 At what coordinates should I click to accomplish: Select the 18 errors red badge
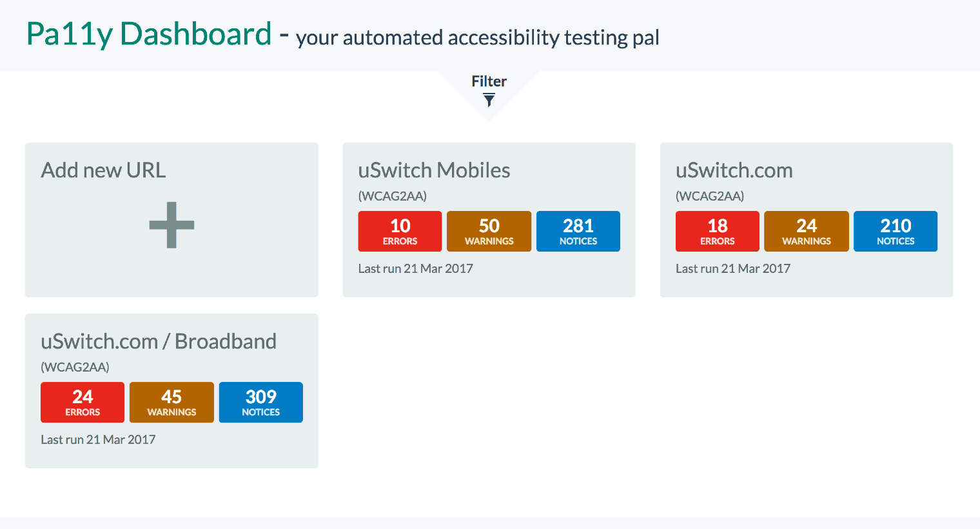click(x=717, y=231)
